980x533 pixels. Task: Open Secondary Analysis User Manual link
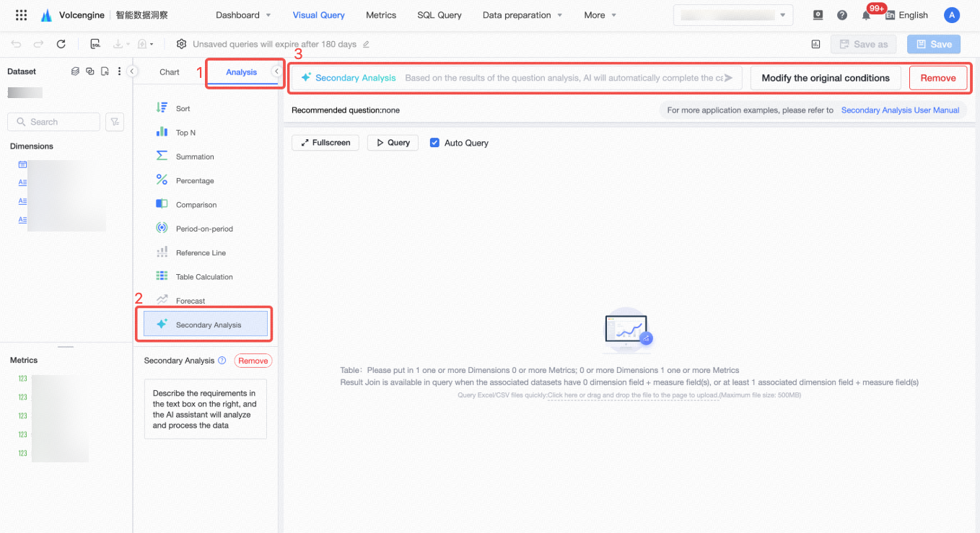(x=901, y=110)
